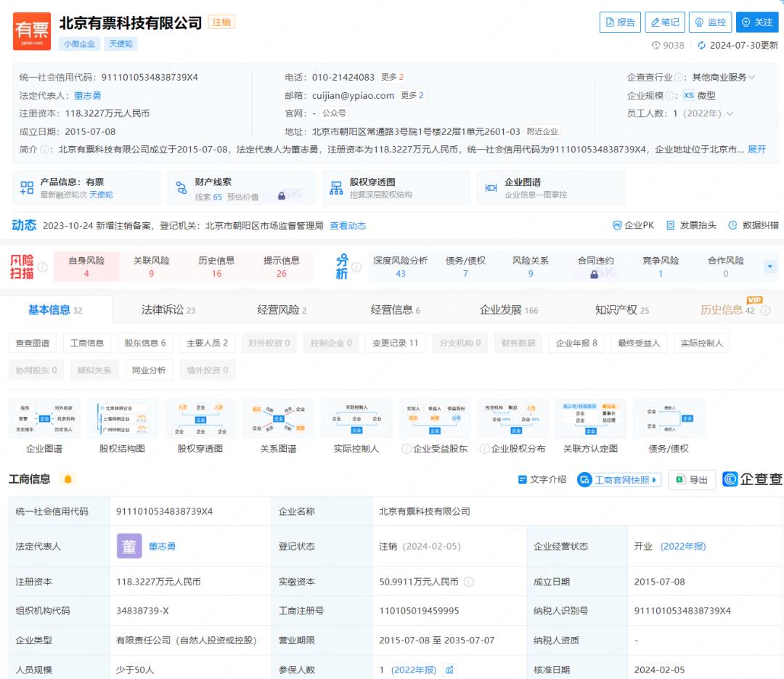
Task: Click the chart icon beside 参保人数
Action: (x=450, y=670)
